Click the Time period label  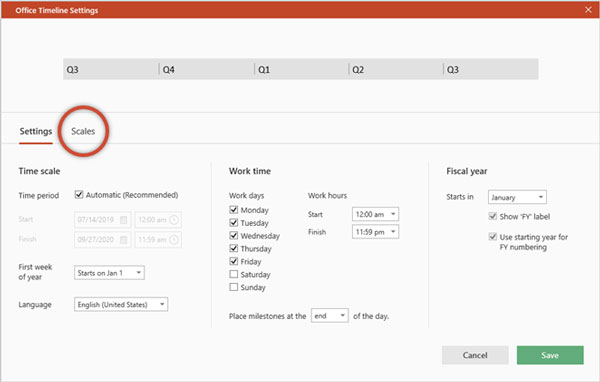[39, 196]
